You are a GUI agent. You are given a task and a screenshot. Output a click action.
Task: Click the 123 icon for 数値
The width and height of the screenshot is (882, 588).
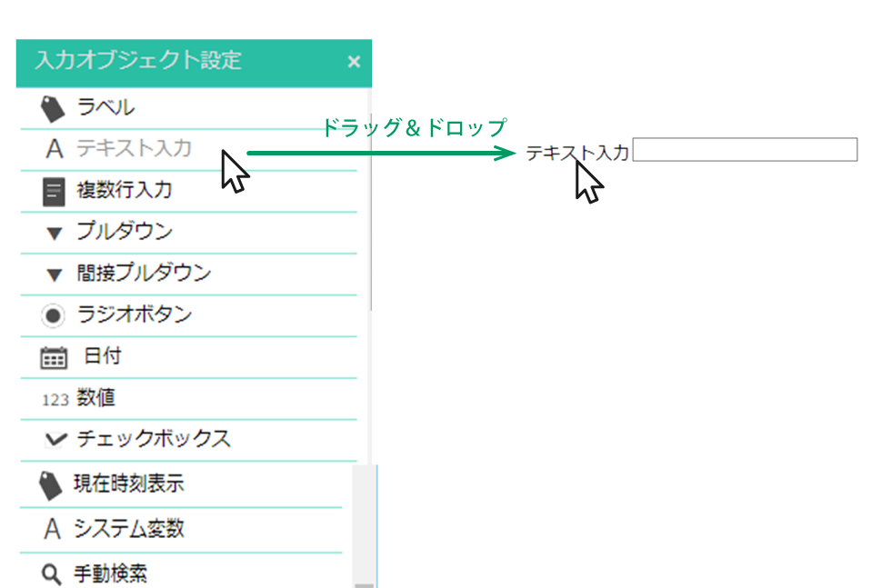click(x=55, y=400)
